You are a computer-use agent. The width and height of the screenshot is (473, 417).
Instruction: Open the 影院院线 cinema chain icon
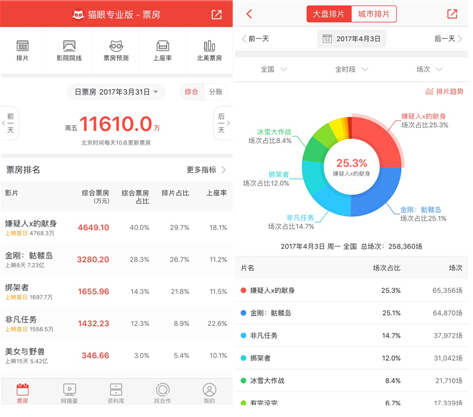click(x=69, y=46)
